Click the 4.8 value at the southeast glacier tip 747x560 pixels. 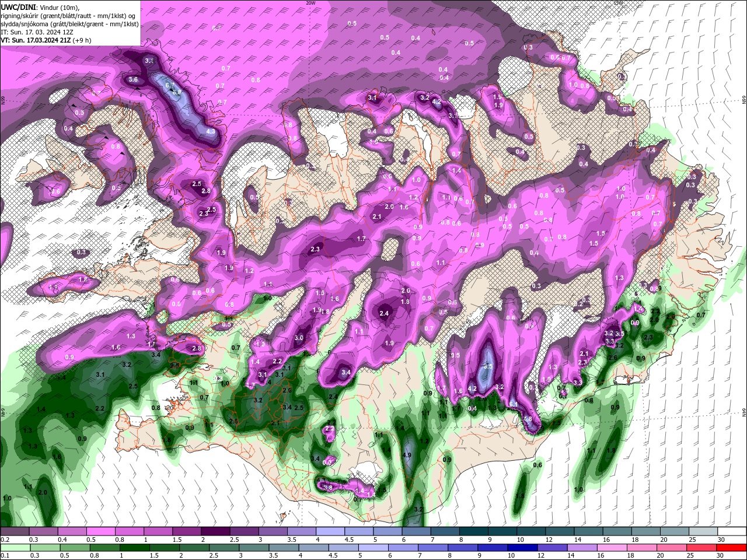(528, 419)
